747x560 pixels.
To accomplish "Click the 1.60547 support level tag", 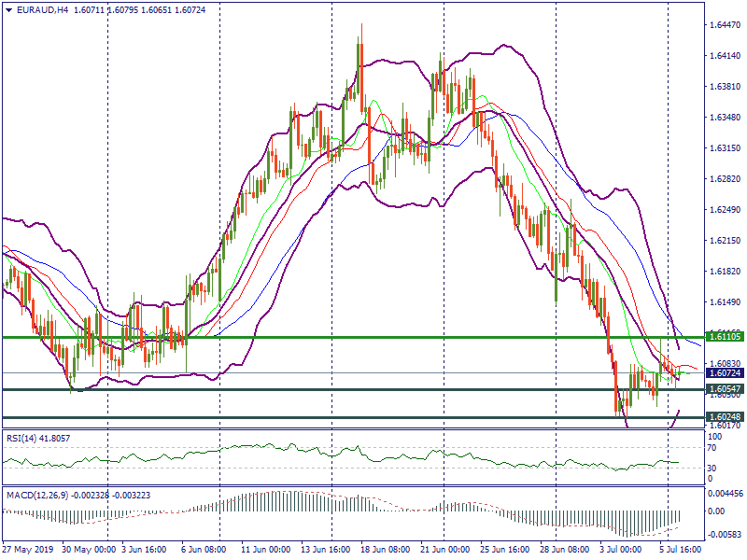I will coord(725,388).
